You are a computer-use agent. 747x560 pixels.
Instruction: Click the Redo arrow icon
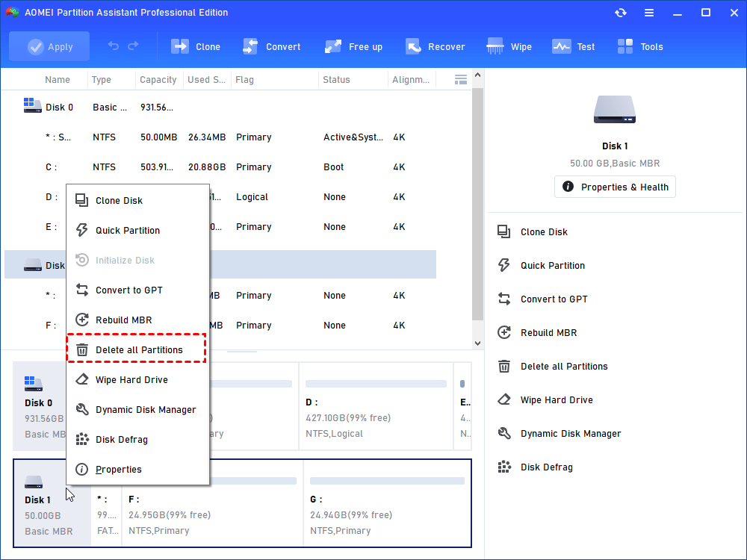pyautogui.click(x=134, y=46)
